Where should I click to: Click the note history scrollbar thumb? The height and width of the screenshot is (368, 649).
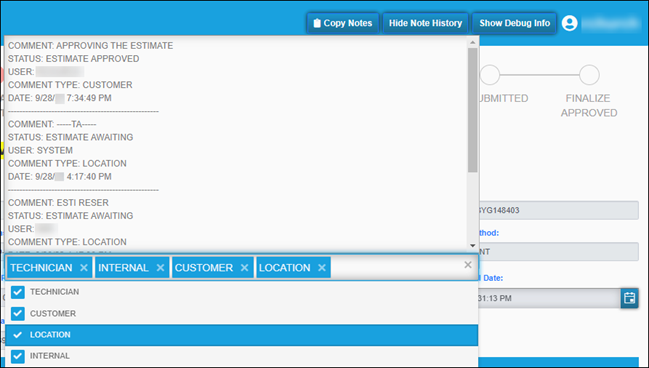[473, 110]
